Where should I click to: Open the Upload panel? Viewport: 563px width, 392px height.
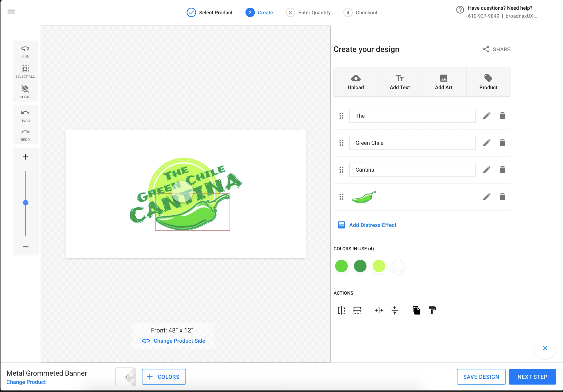[x=355, y=82]
